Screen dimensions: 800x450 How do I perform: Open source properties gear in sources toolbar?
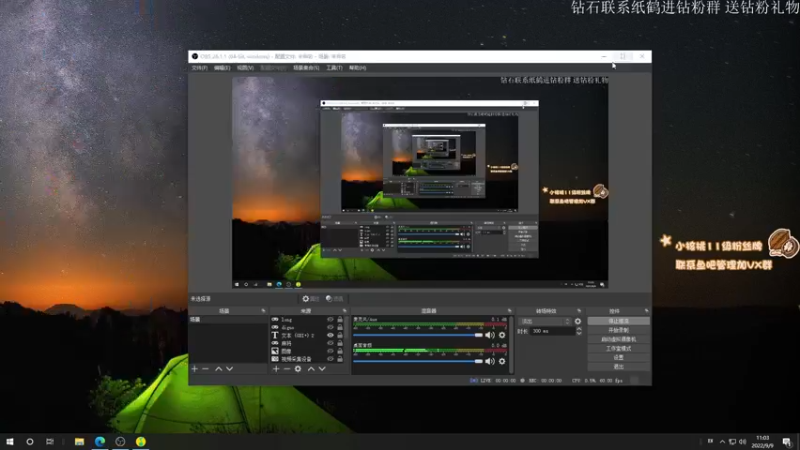click(x=298, y=369)
